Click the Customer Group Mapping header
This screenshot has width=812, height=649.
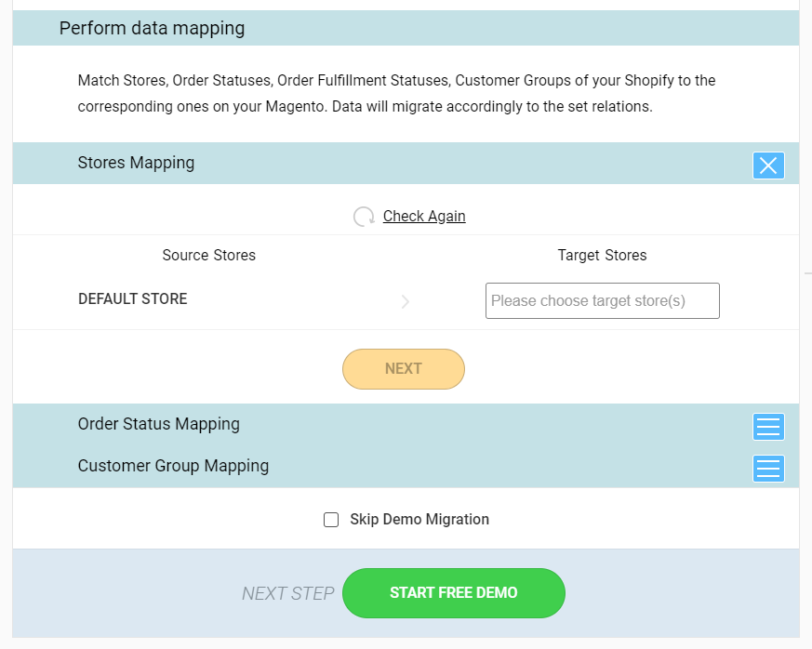click(x=173, y=466)
